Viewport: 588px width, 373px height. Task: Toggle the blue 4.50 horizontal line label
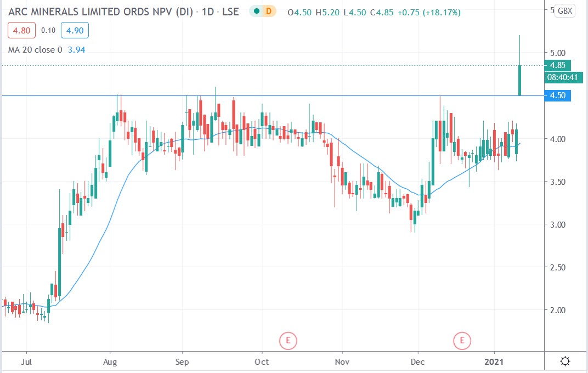(x=557, y=95)
